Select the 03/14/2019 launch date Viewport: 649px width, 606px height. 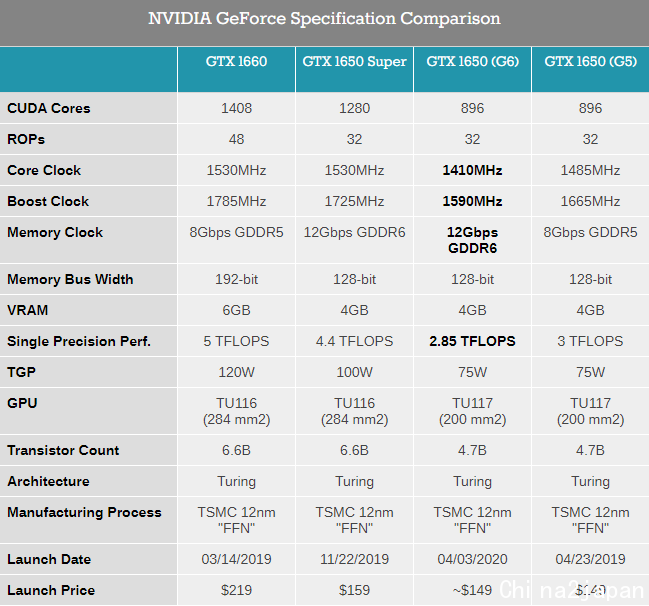click(x=236, y=559)
